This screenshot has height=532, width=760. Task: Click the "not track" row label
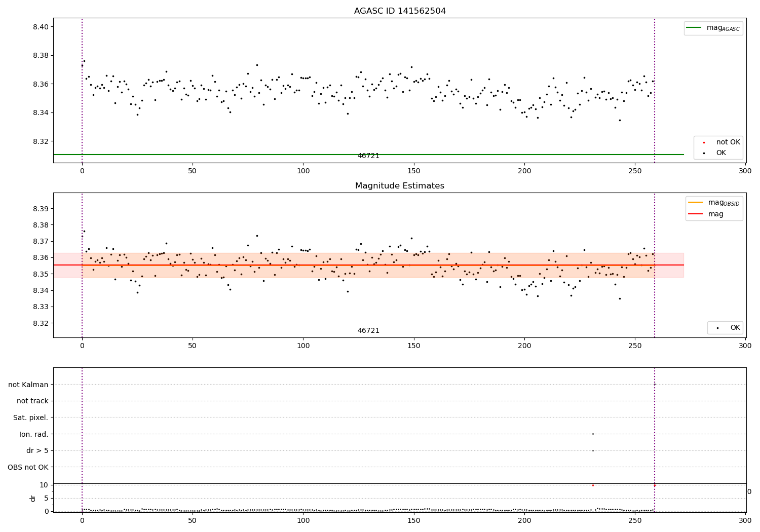(x=32, y=401)
